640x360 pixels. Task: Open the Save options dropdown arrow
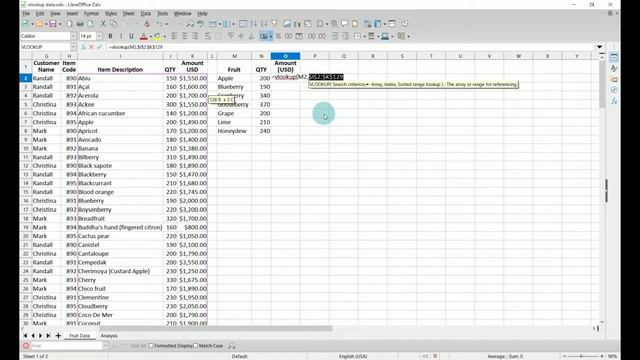click(60, 24)
